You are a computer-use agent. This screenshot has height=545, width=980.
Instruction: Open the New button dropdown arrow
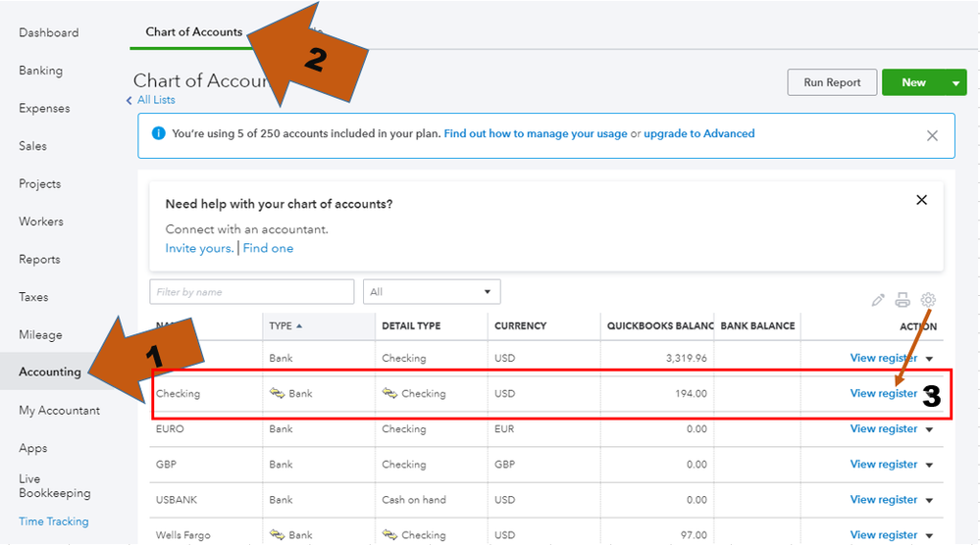[x=955, y=83]
